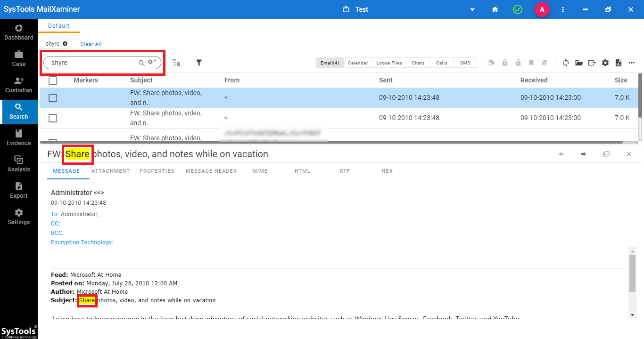Screen dimensions: 644x339
Task: Open the Evidence section
Action: [x=19, y=138]
